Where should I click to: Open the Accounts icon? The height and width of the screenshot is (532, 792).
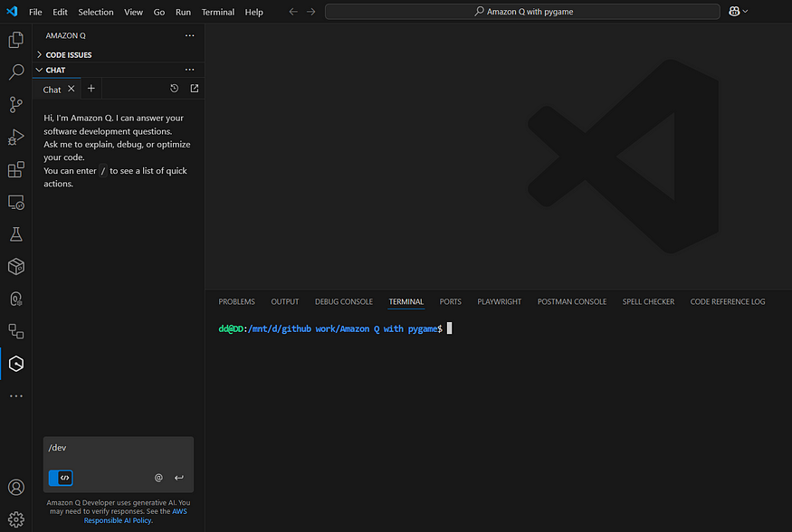(x=16, y=487)
